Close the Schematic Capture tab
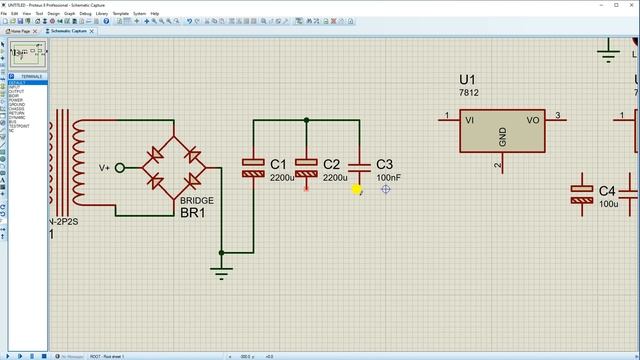 [x=91, y=31]
